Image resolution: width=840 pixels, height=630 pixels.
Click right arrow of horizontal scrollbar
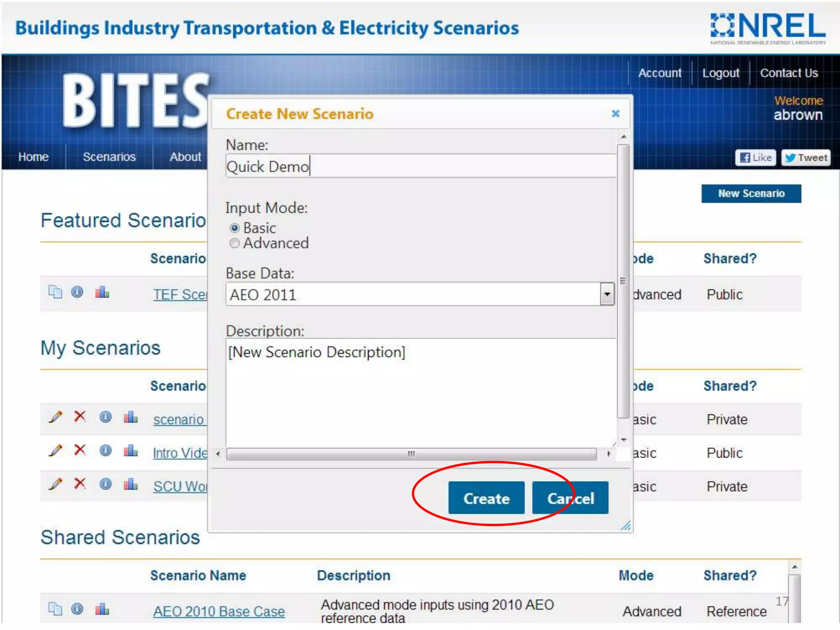(x=609, y=454)
